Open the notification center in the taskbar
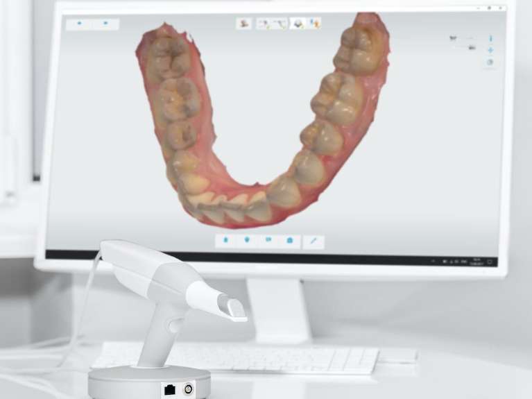This screenshot has width=532, height=399. pyautogui.click(x=490, y=262)
